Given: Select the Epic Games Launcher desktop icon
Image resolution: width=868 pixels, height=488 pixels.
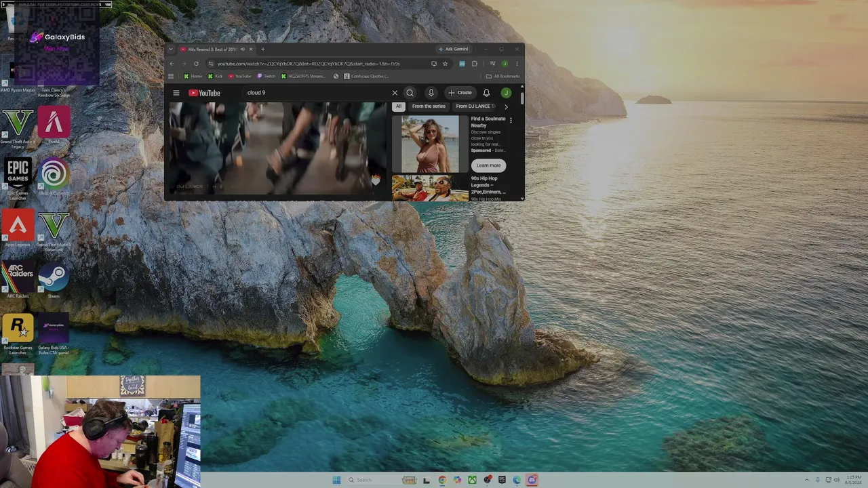Looking at the screenshot, I should [18, 179].
